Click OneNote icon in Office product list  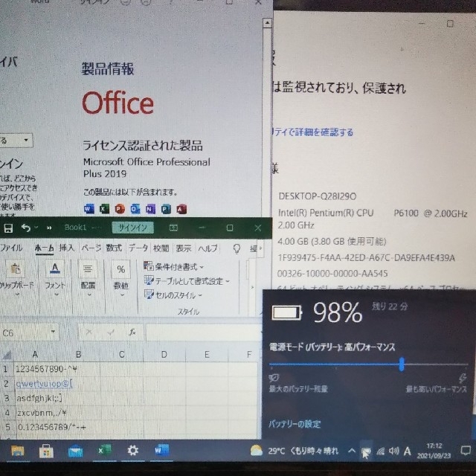pos(150,209)
